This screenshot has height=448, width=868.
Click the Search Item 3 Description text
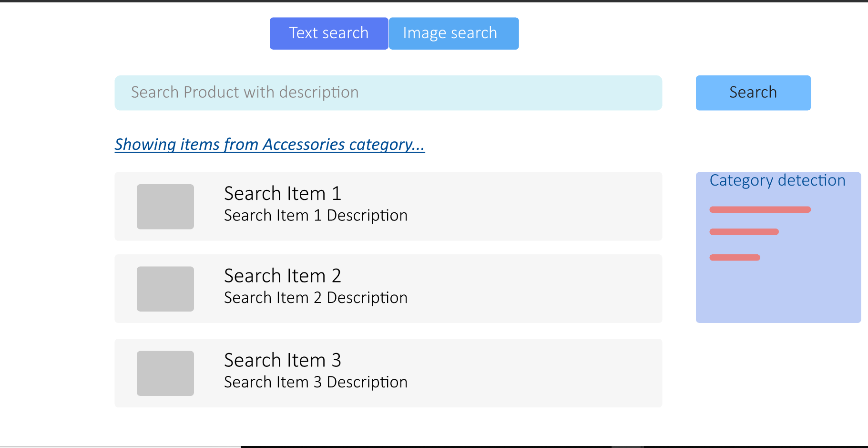(x=316, y=382)
